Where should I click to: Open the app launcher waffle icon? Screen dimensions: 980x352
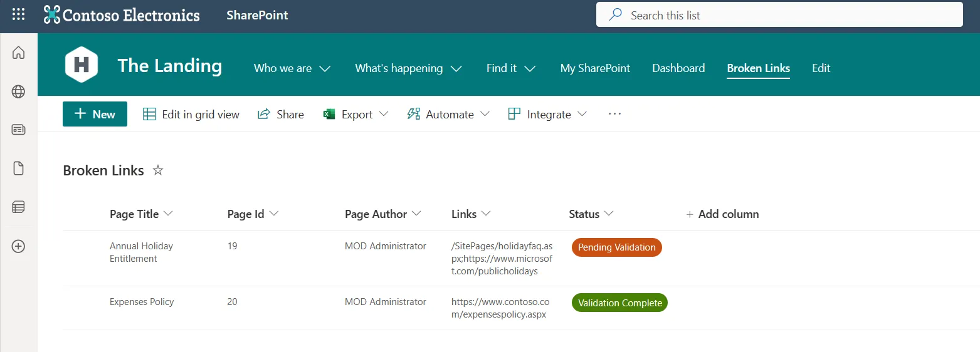point(19,15)
